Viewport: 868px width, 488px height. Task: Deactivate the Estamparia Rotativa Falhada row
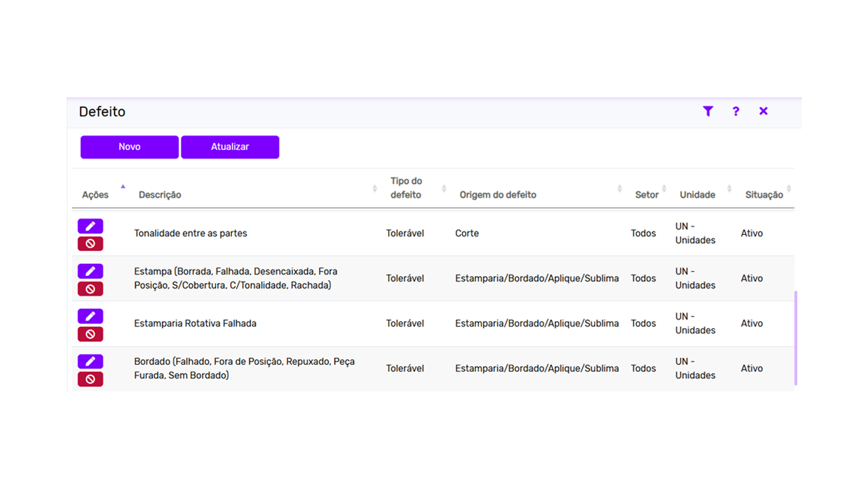click(90, 334)
